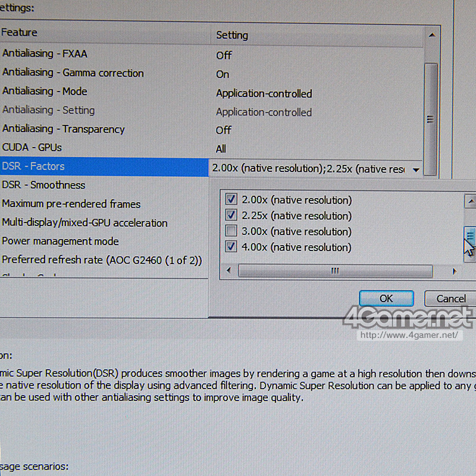Screen dimensions: 476x476
Task: Click the 2.00x (native resolution) label text
Action: [296, 200]
